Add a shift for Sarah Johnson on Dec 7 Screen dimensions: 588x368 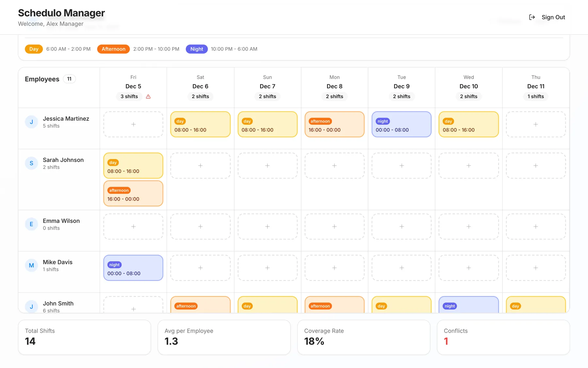point(268,166)
